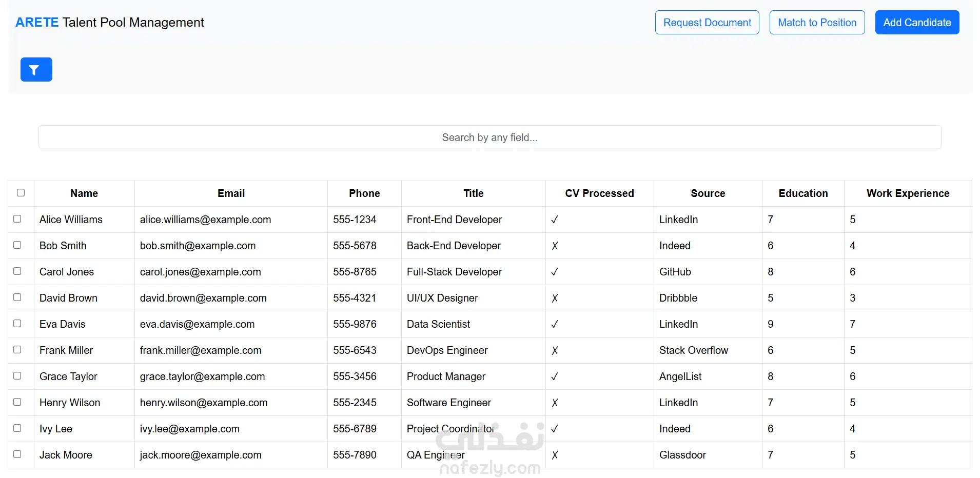The height and width of the screenshot is (478, 980).
Task: Select the Ivy Lee row checkbox
Action: pyautogui.click(x=17, y=428)
